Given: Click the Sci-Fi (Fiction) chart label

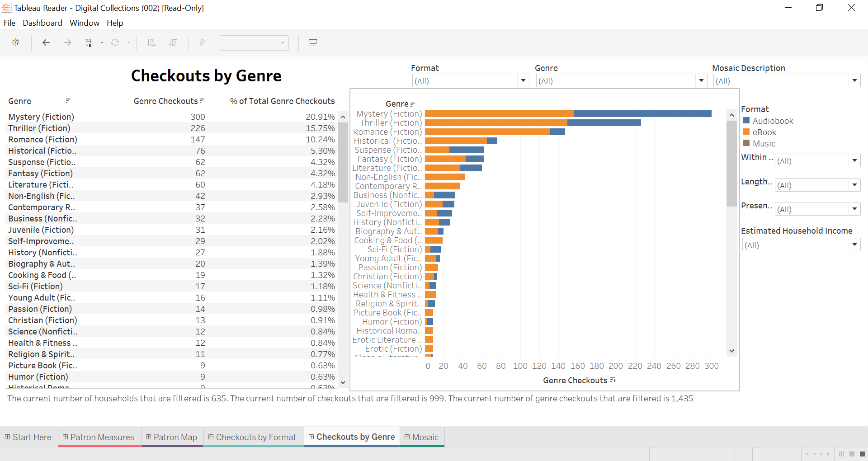Looking at the screenshot, I should tap(394, 249).
